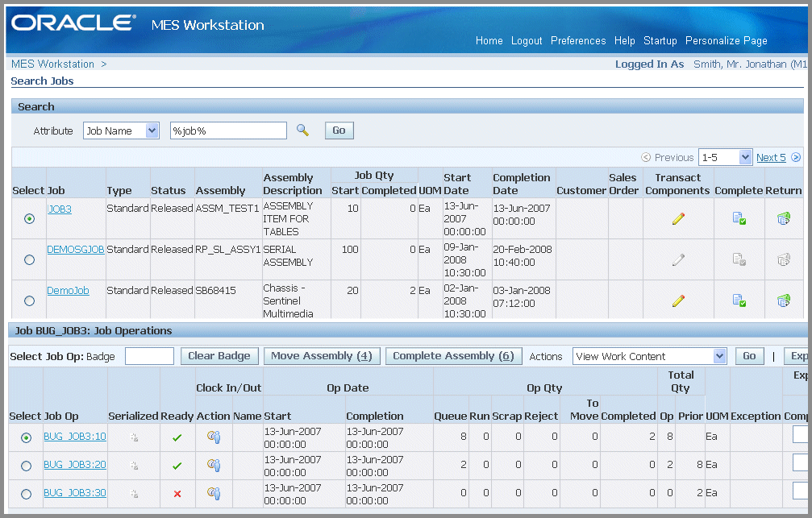Click input box in BUG_JOB3:10 row

click(801, 435)
